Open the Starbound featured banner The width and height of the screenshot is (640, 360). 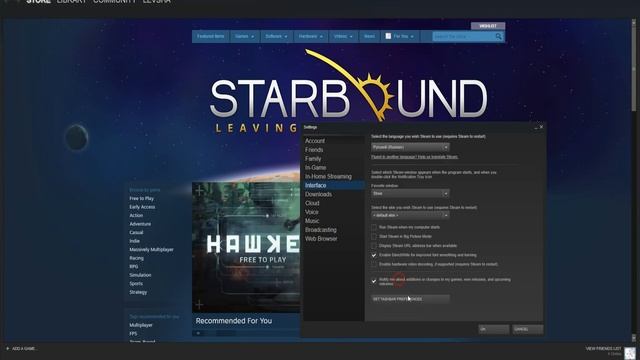click(x=348, y=90)
